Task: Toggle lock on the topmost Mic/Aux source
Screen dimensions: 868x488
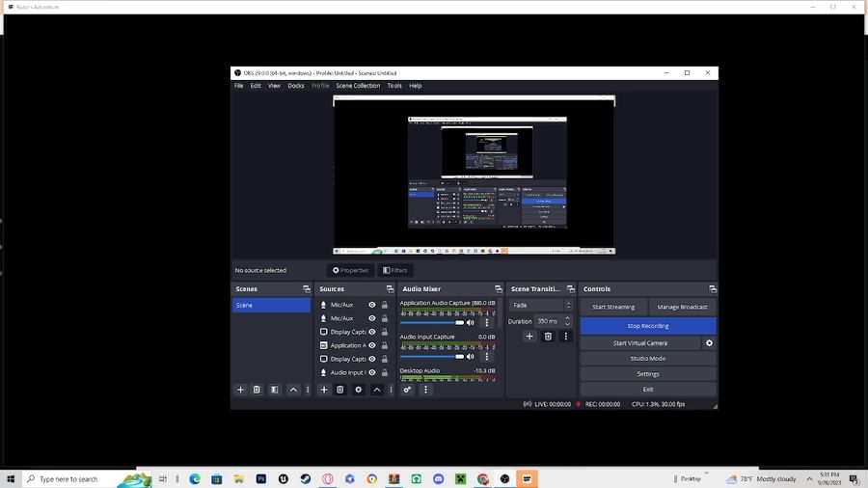Action: click(384, 305)
